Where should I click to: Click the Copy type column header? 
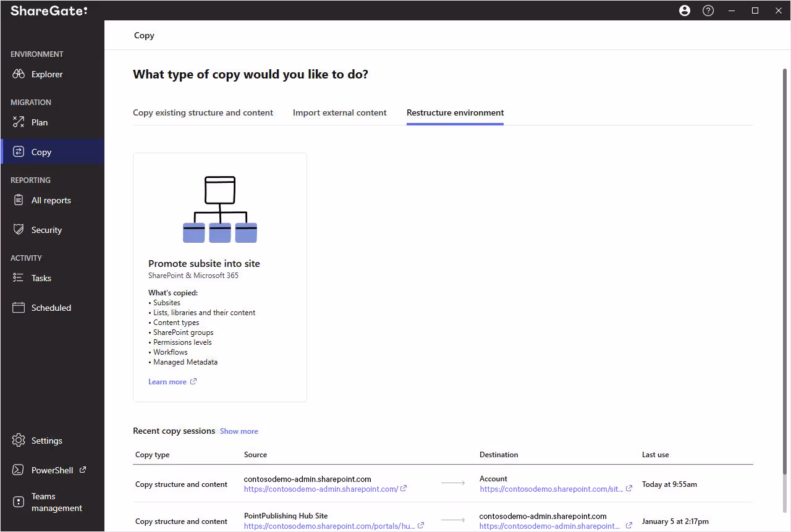point(152,455)
